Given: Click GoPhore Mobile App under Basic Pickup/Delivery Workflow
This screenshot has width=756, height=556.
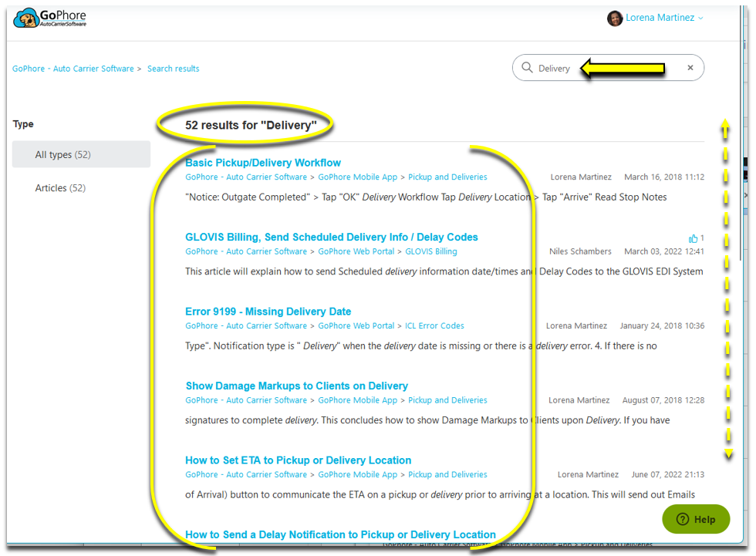Looking at the screenshot, I should pos(357,177).
